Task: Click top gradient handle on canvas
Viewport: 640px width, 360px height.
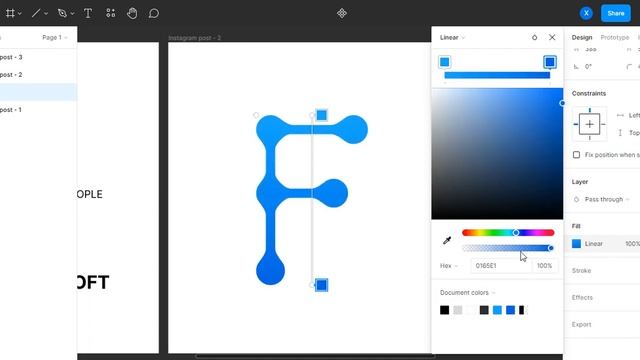Action: pos(322,115)
